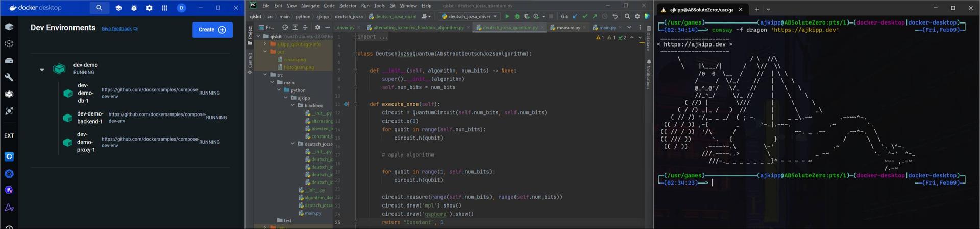Screen dimensions: 980x229
Task: Click Git update project blue arrow
Action: tap(575, 16)
